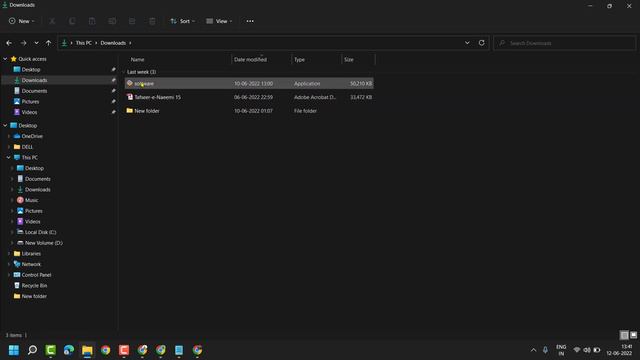Click the Rename toolbar icon
Screen dimensions: 640x360
click(x=112, y=21)
